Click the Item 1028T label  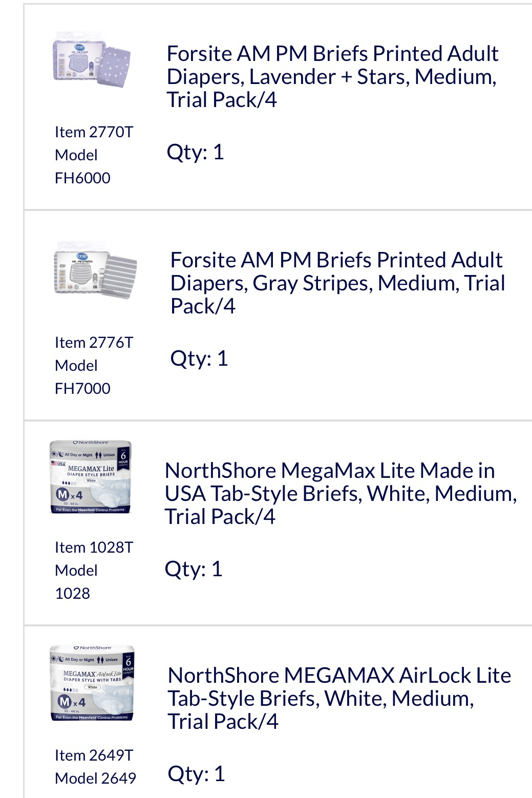coord(94,548)
